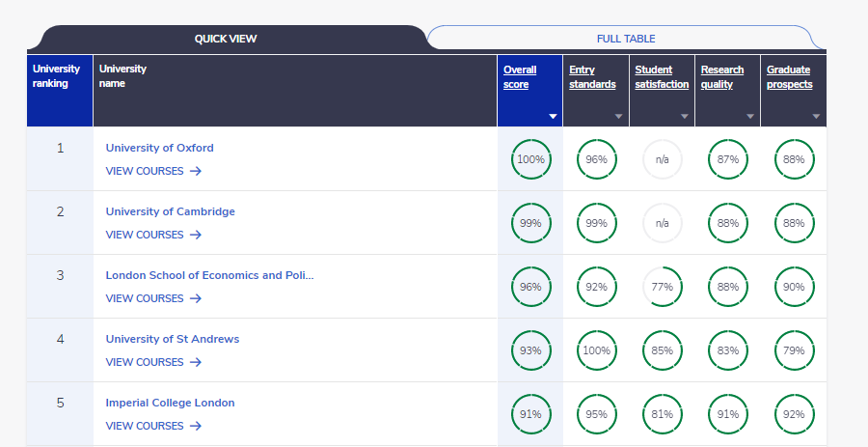Click ranking number 3 cell
This screenshot has height=447, width=868.
click(60, 287)
